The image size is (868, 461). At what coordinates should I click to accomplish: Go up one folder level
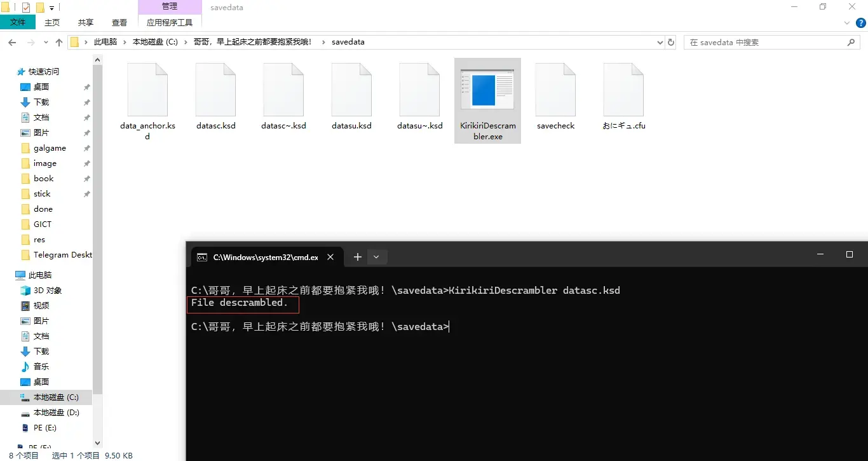[59, 42]
